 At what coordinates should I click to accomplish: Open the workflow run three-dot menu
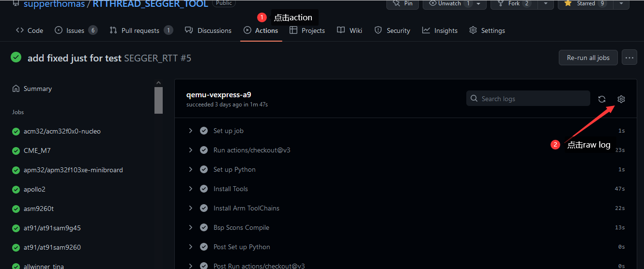click(x=629, y=58)
